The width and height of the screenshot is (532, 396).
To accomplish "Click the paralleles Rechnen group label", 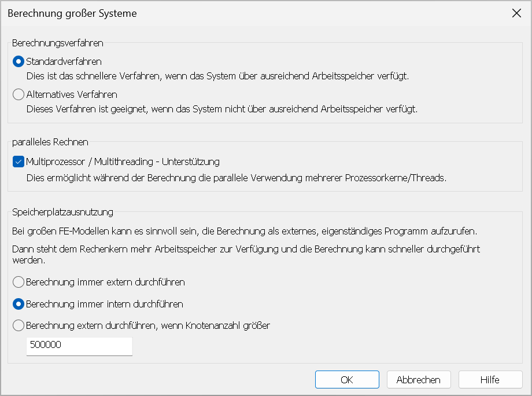I will click(x=50, y=142).
